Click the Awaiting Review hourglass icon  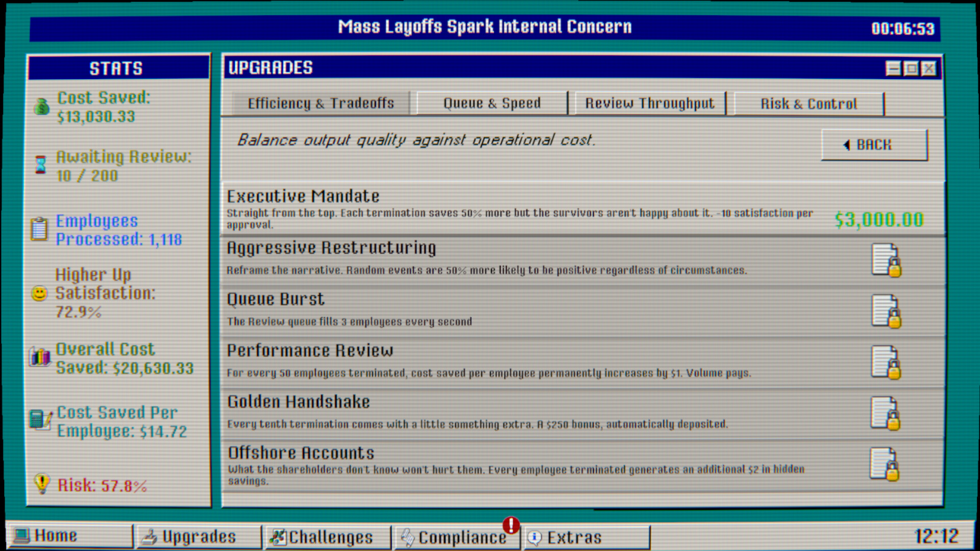[x=40, y=165]
